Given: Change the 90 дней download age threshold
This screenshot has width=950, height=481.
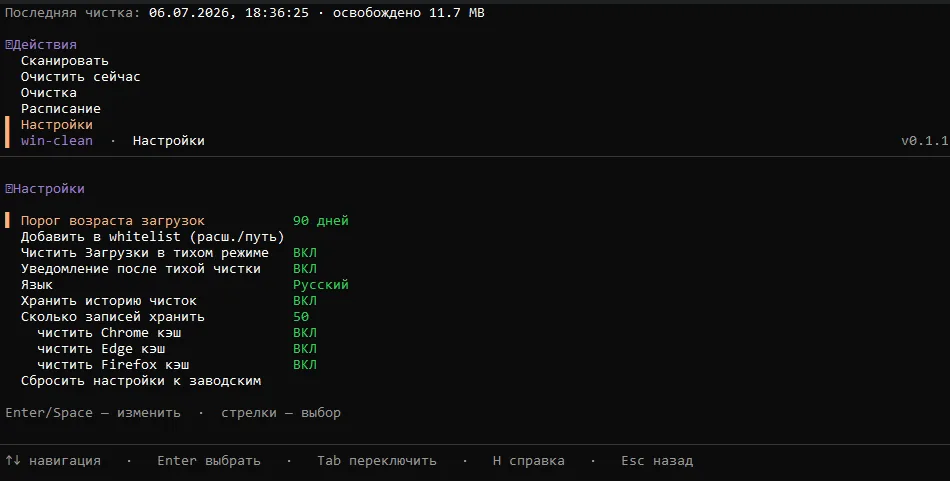Looking at the screenshot, I should [321, 221].
